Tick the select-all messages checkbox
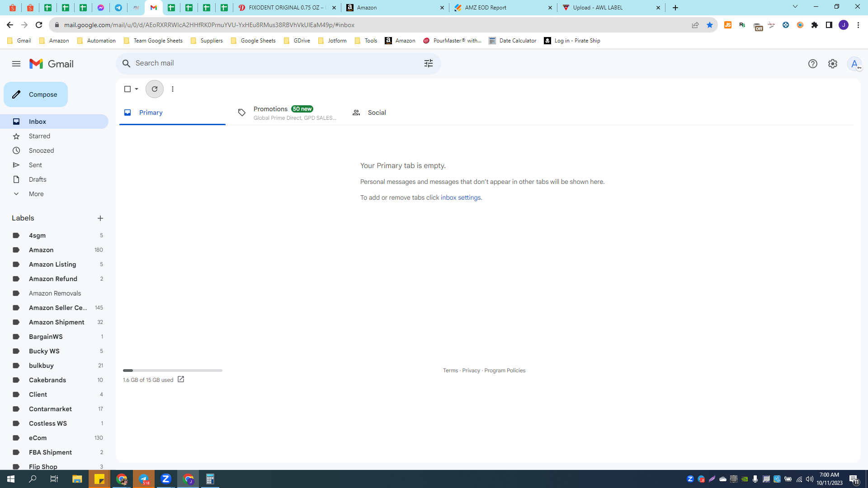The image size is (868, 488). point(127,89)
